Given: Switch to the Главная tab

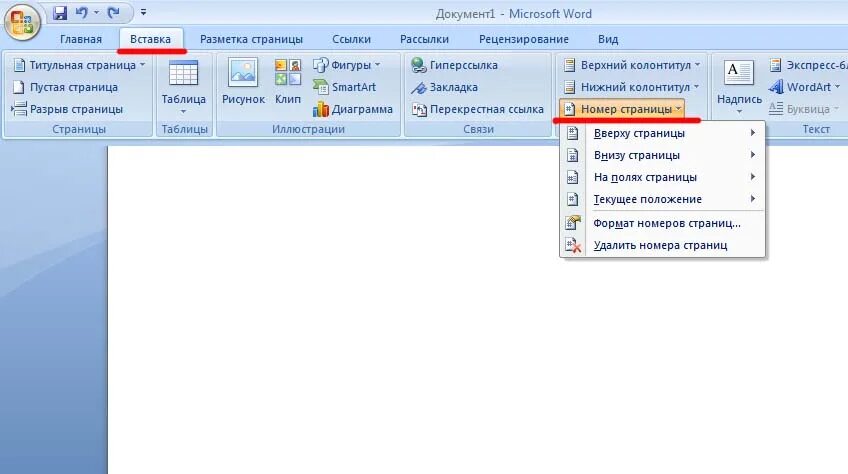Looking at the screenshot, I should tap(81, 39).
